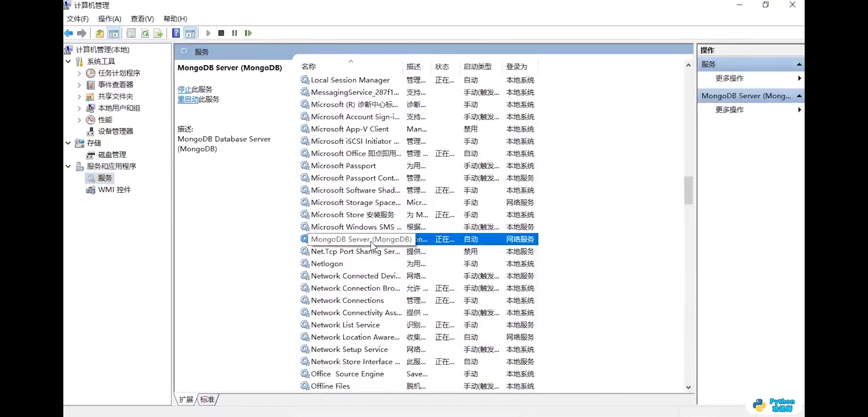Viewport: 868px width, 417px height.
Task: Collapse the 服务和应用程序 tree node
Action: pyautogui.click(x=68, y=166)
